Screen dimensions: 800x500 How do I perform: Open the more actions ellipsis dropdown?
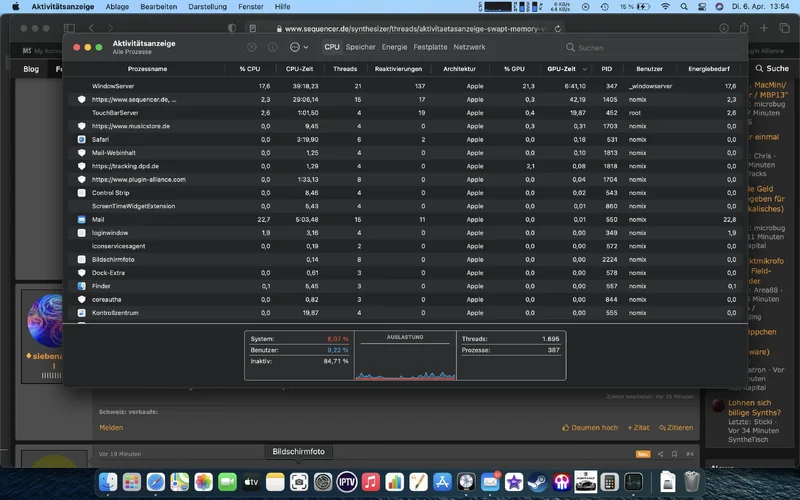pos(297,47)
